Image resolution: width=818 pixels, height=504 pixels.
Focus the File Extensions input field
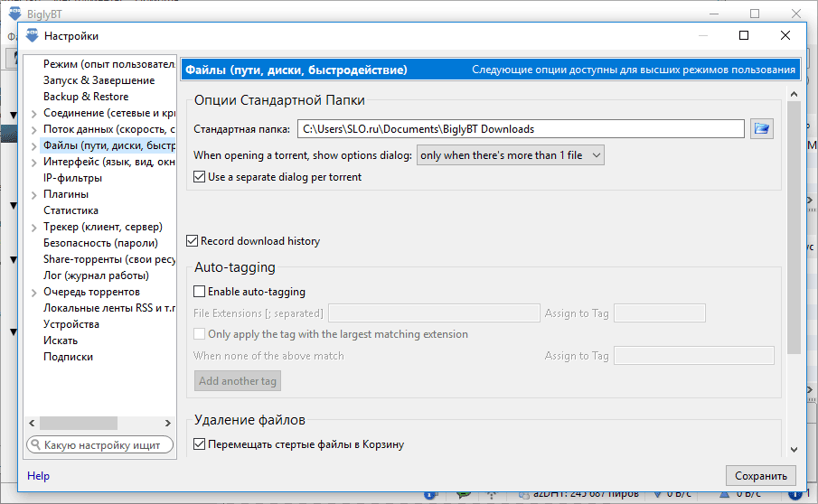[x=434, y=313]
